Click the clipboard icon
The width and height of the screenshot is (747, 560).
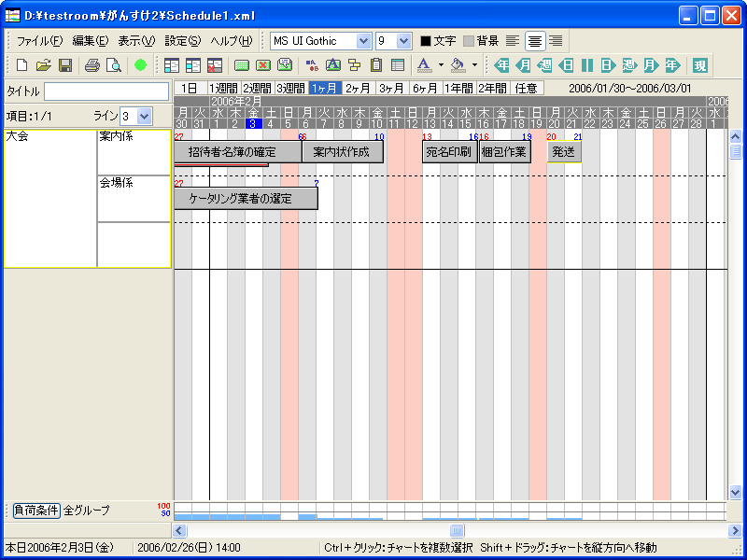(x=376, y=65)
